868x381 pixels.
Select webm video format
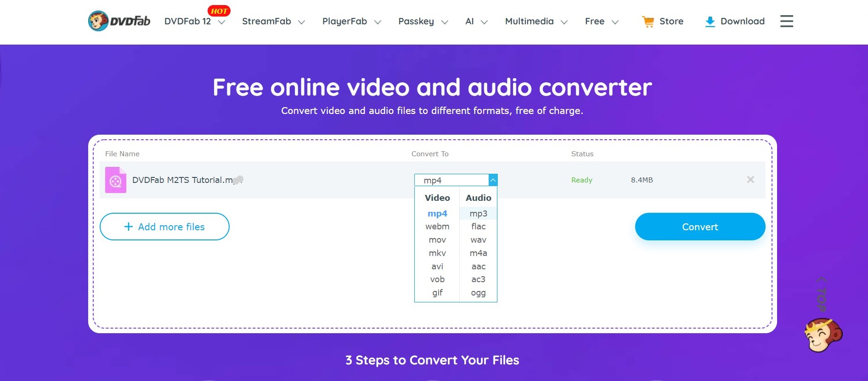(x=437, y=227)
